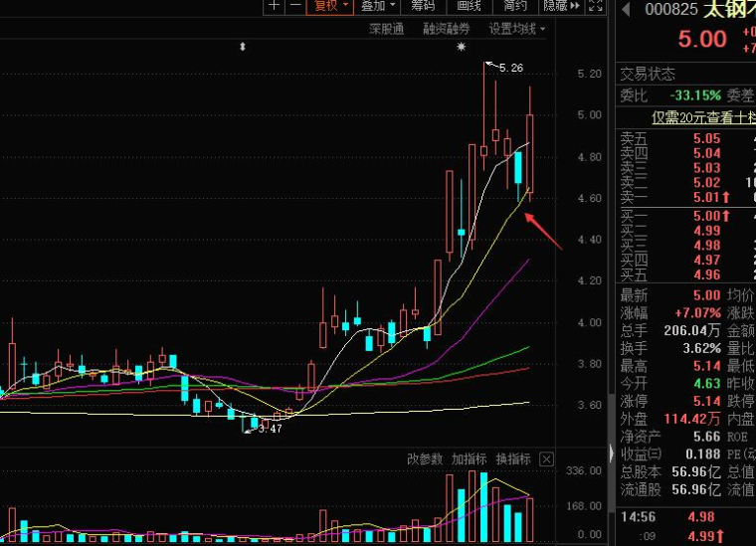This screenshot has height=546, width=756.
Task: Click 流通股 value 56.96亿
Action: (x=696, y=489)
